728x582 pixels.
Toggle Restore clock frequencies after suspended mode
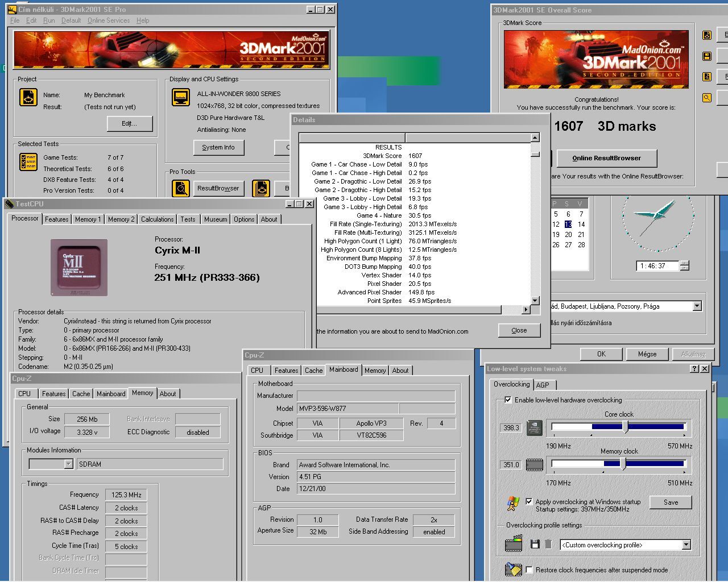(x=529, y=569)
